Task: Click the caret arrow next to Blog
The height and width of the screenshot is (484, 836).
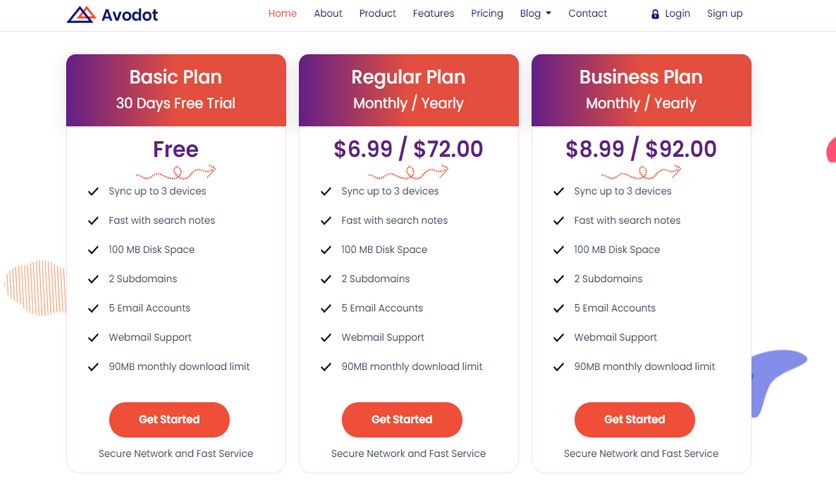Action: [x=549, y=13]
